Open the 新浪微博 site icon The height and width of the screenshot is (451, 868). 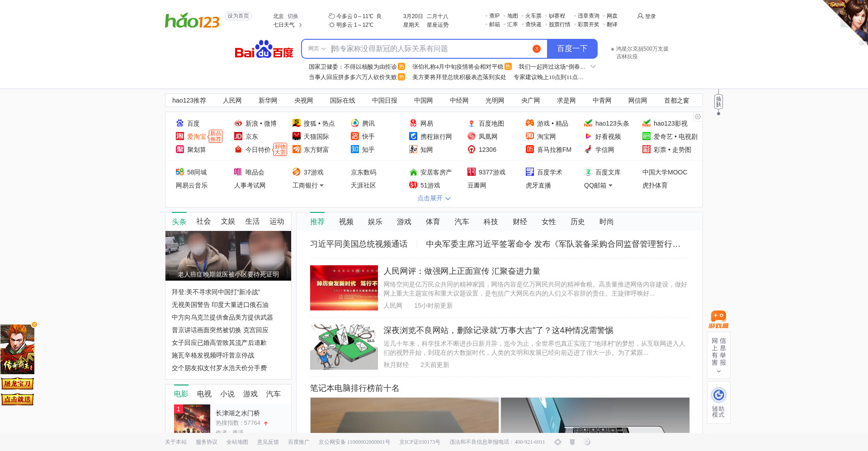click(x=238, y=123)
